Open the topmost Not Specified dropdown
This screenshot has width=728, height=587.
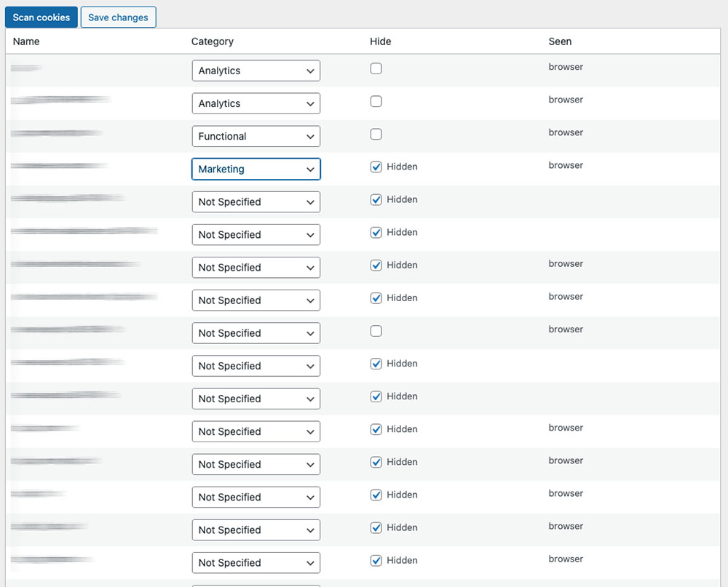tap(256, 201)
